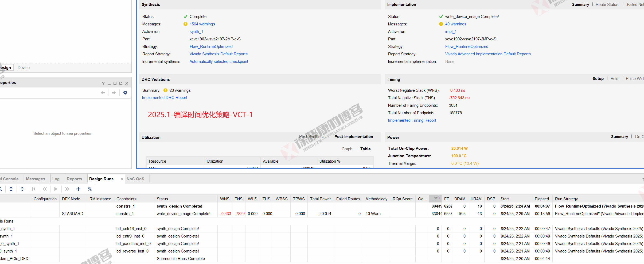Switch Timing section to Pulse Width

pos(635,79)
